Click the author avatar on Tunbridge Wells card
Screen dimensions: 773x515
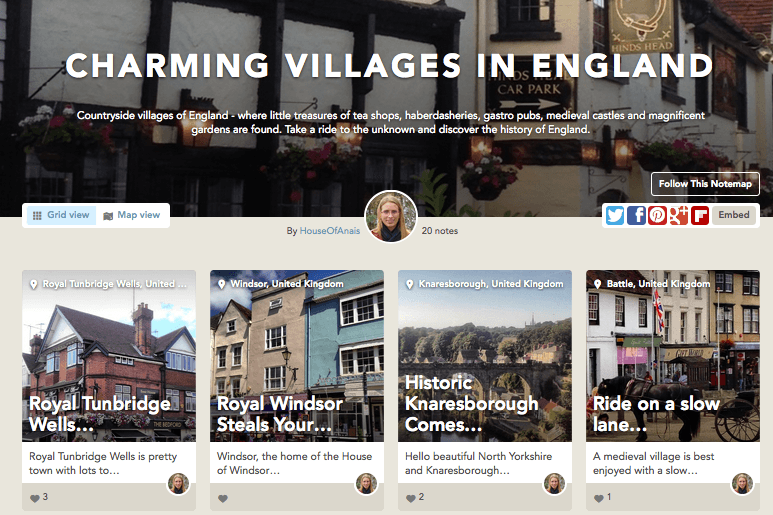pyautogui.click(x=178, y=483)
